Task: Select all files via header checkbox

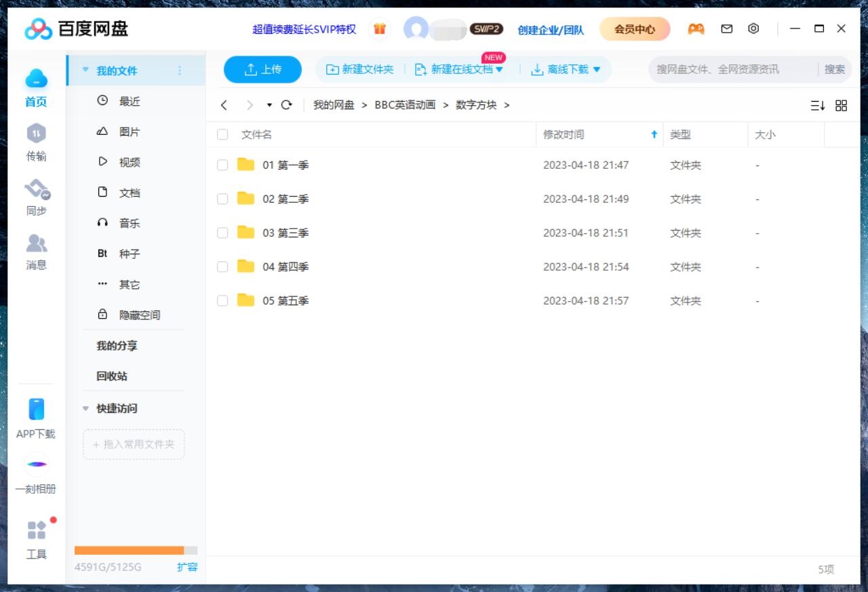Action: 222,134
